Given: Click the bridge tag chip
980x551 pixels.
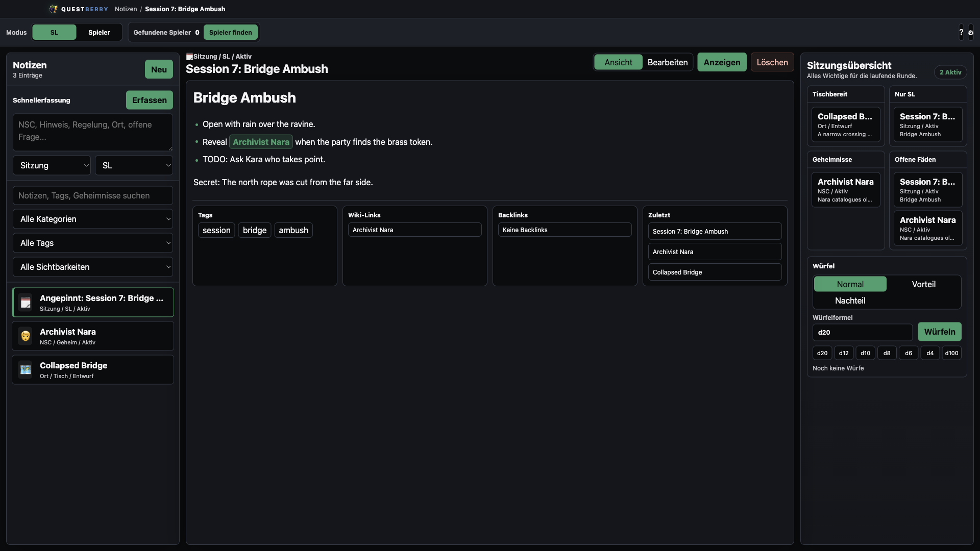Looking at the screenshot, I should pyautogui.click(x=255, y=230).
